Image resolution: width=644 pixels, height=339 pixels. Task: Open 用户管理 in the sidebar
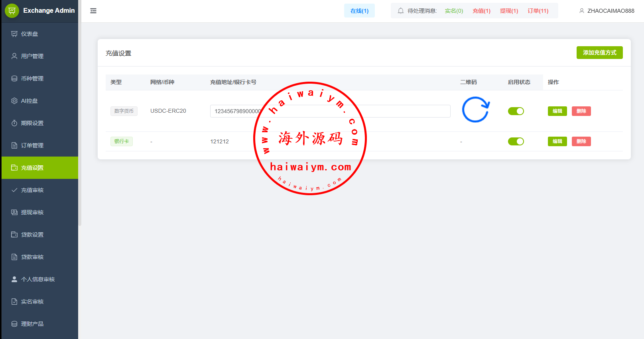click(x=32, y=56)
